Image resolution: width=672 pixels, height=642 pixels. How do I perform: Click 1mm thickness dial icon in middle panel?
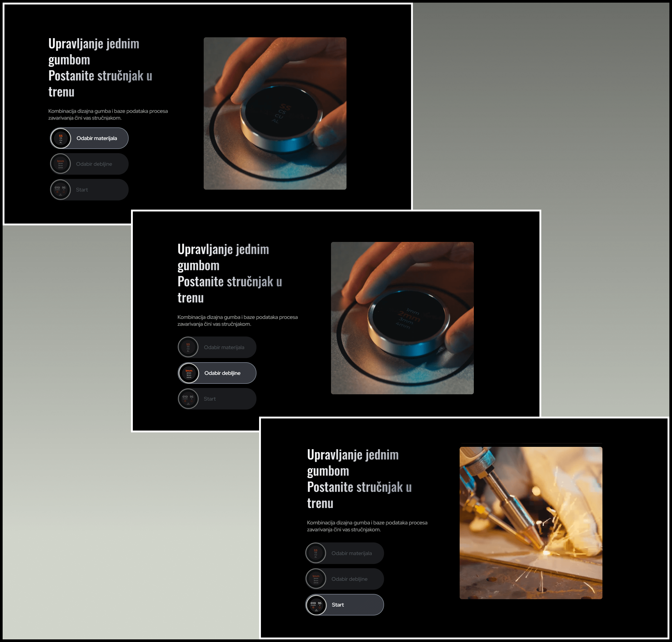pyautogui.click(x=188, y=373)
